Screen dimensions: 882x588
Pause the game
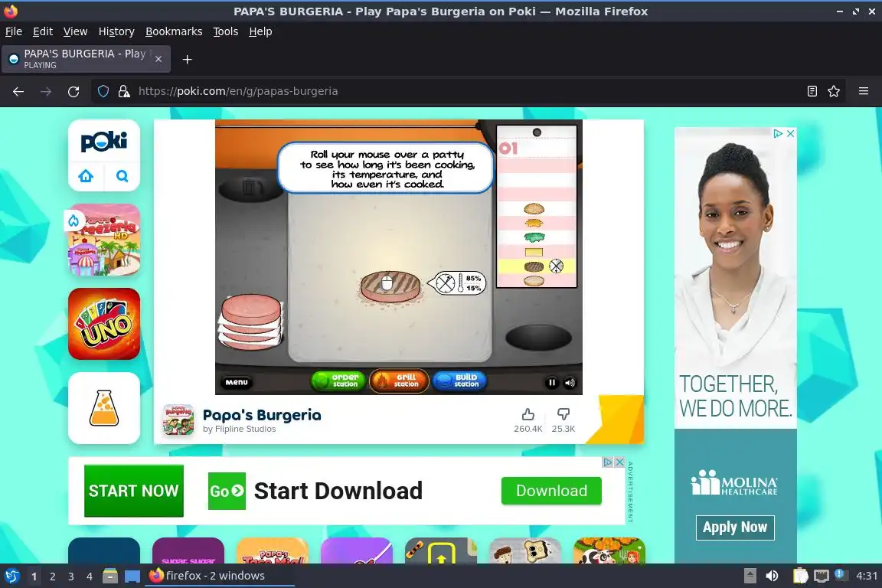[552, 383]
